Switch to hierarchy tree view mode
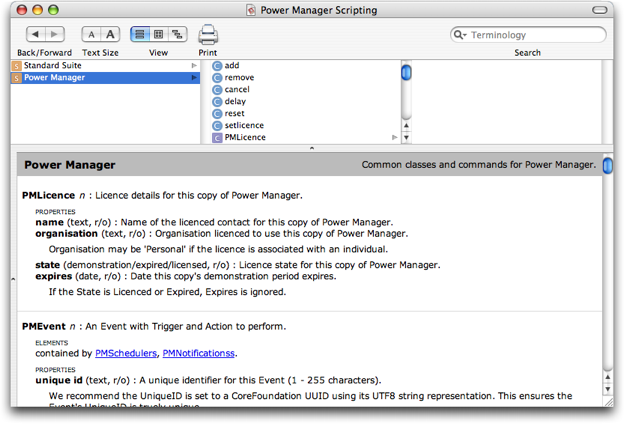Viewport: 624px width, 424px height. coord(177,34)
